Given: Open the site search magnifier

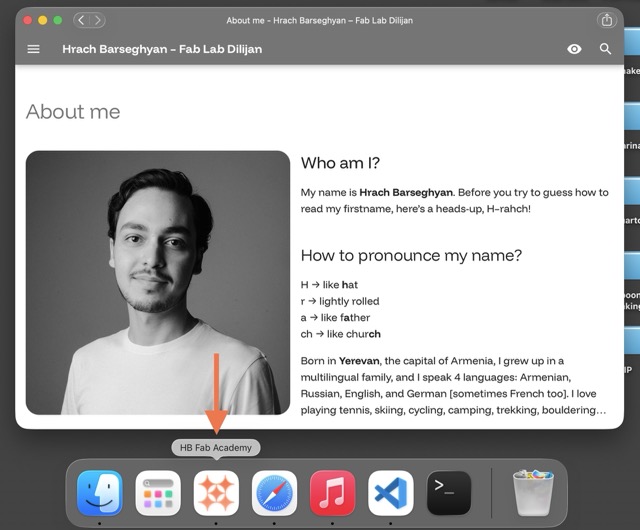Looking at the screenshot, I should tap(605, 49).
